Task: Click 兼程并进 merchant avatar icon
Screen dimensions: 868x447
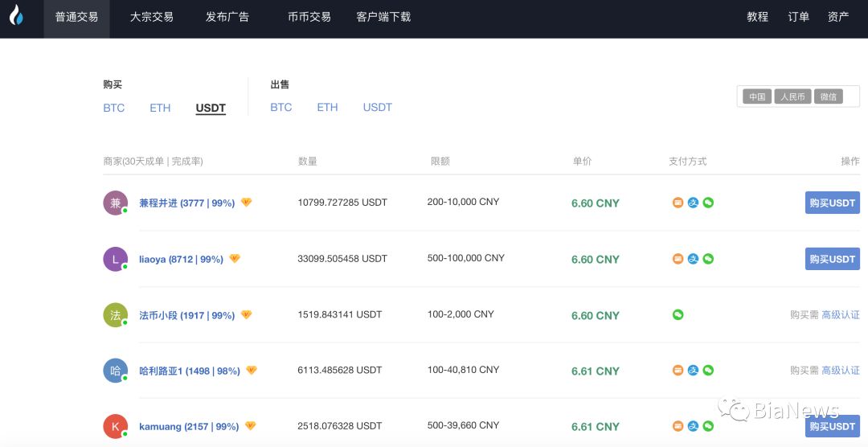Action: [115, 203]
